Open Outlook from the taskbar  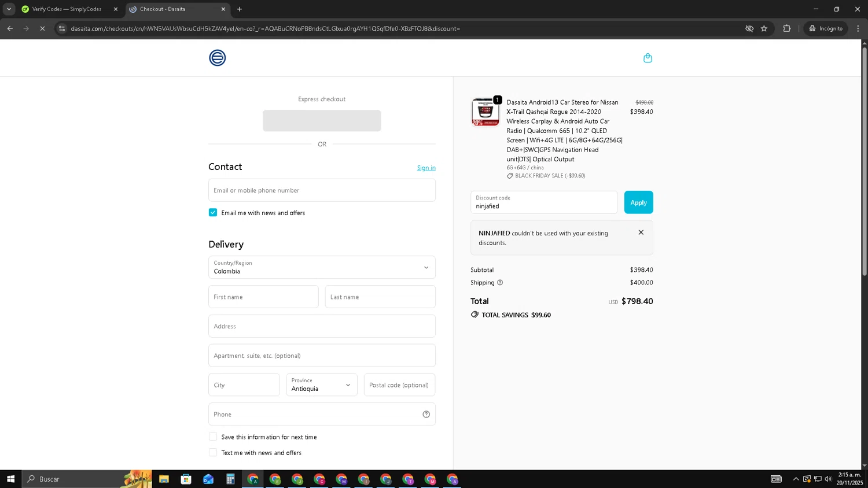[208, 479]
